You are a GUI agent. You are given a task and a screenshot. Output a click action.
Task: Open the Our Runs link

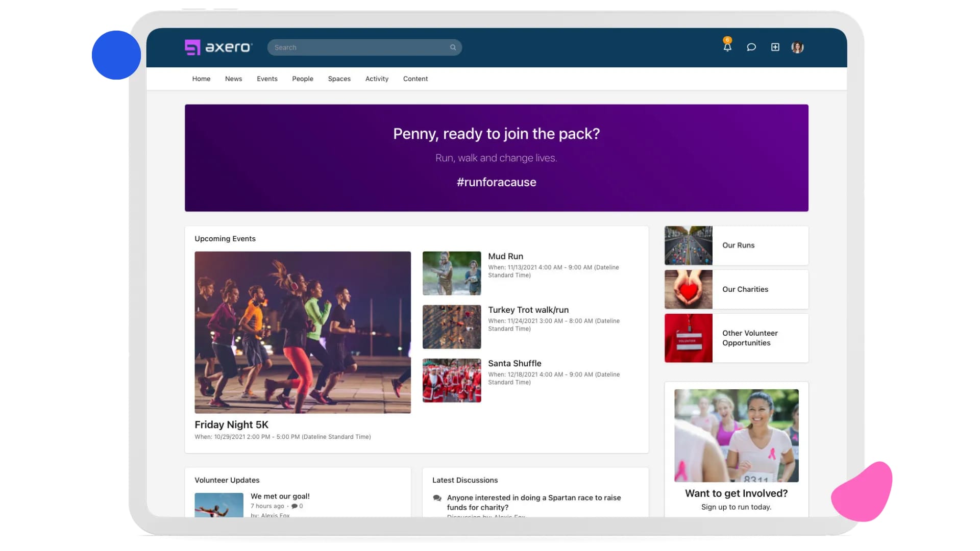coord(738,245)
